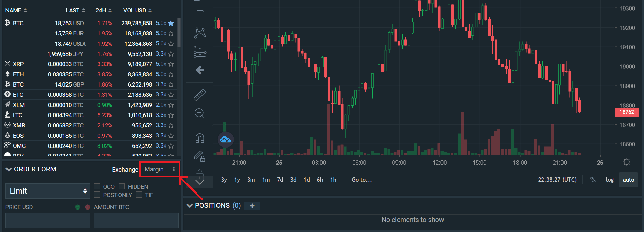Select the pattern drawing tool icon

point(200,33)
